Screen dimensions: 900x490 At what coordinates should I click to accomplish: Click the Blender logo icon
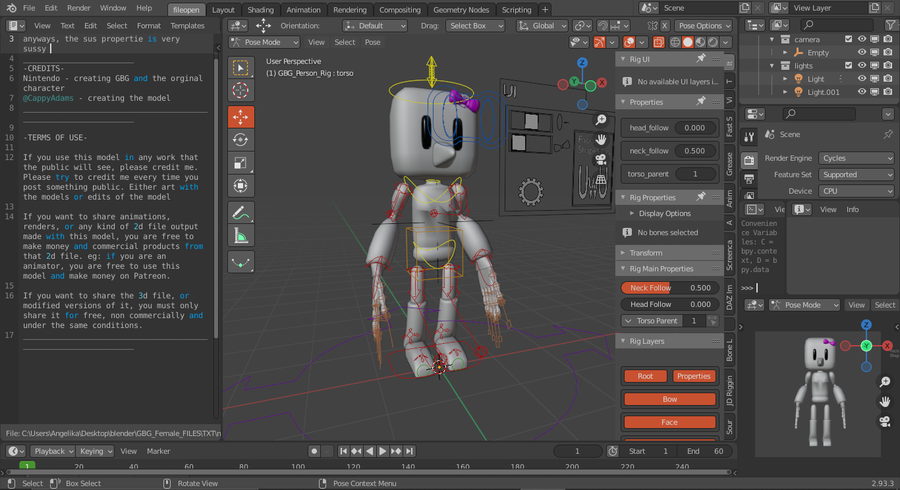(x=11, y=8)
